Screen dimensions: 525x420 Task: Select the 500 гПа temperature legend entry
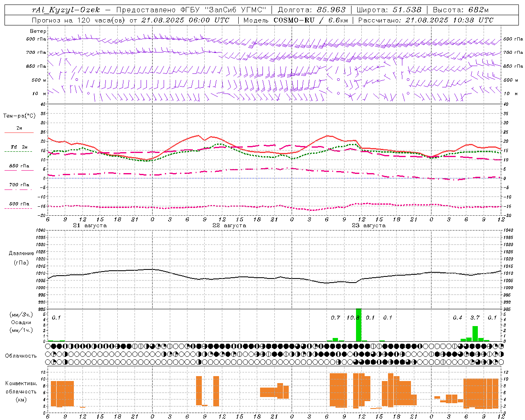tap(19, 204)
